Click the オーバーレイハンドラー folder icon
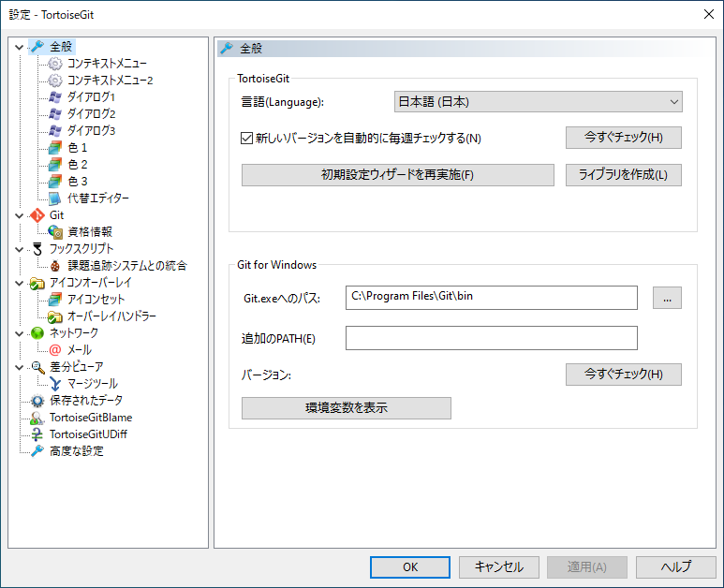This screenshot has height=588, width=724. [x=55, y=316]
